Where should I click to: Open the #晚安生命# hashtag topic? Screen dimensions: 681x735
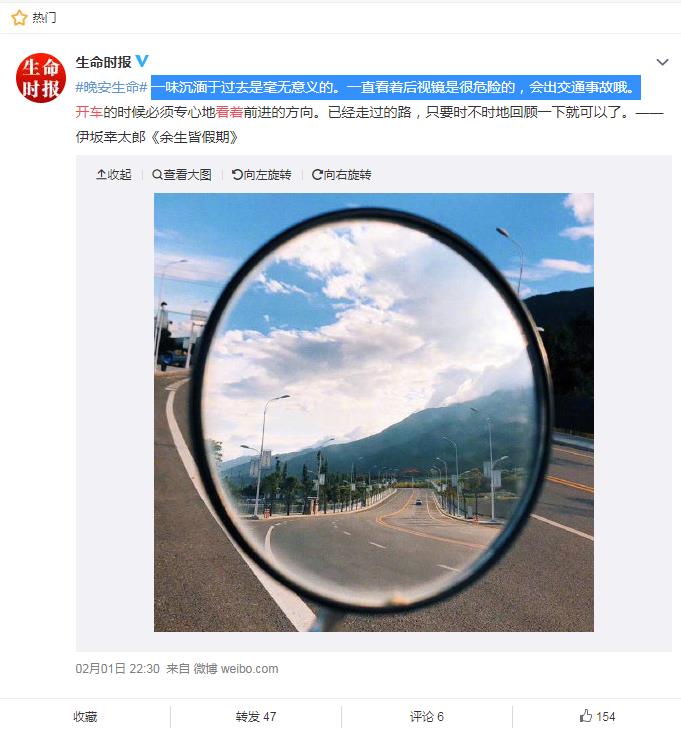[x=112, y=87]
